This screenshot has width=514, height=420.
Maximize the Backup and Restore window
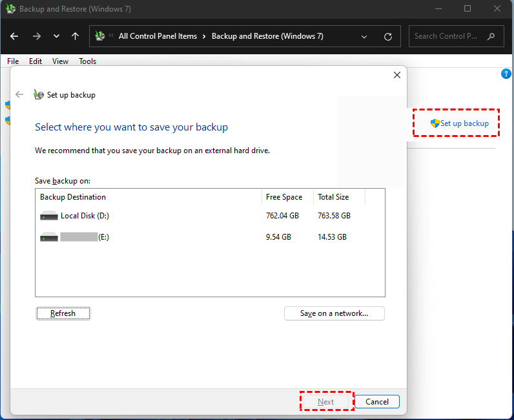(x=468, y=8)
